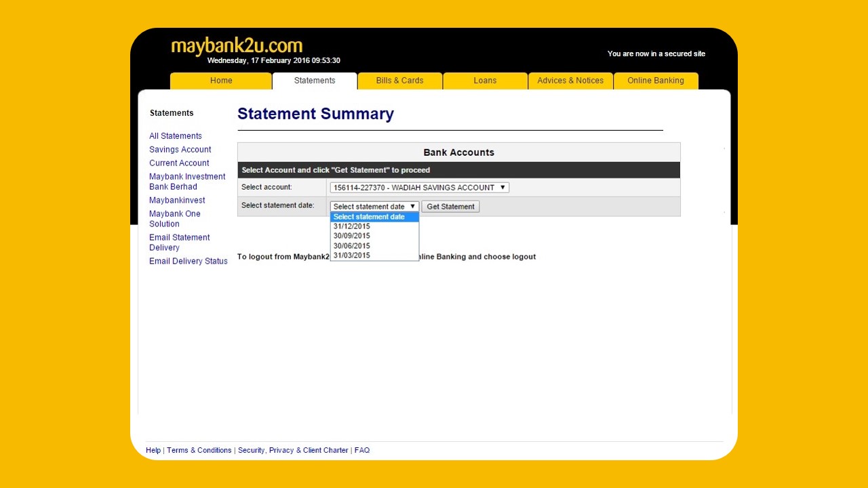Select the Online Banking tab
Screen dimensions: 868x488
point(655,81)
